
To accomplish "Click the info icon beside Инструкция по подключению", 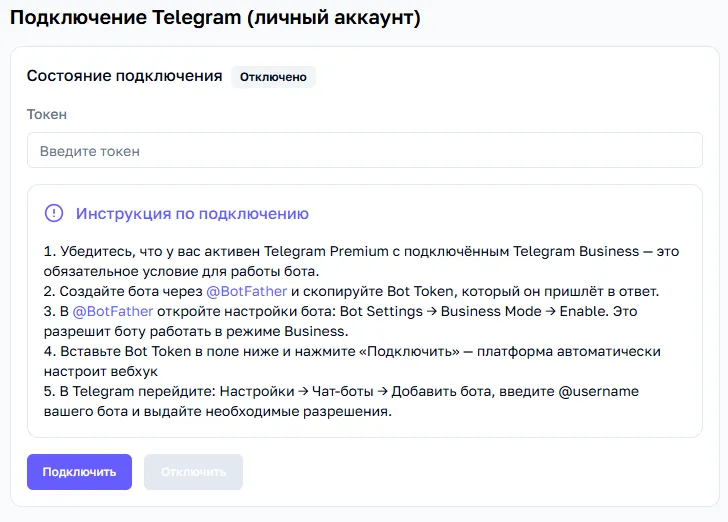I will [54, 213].
